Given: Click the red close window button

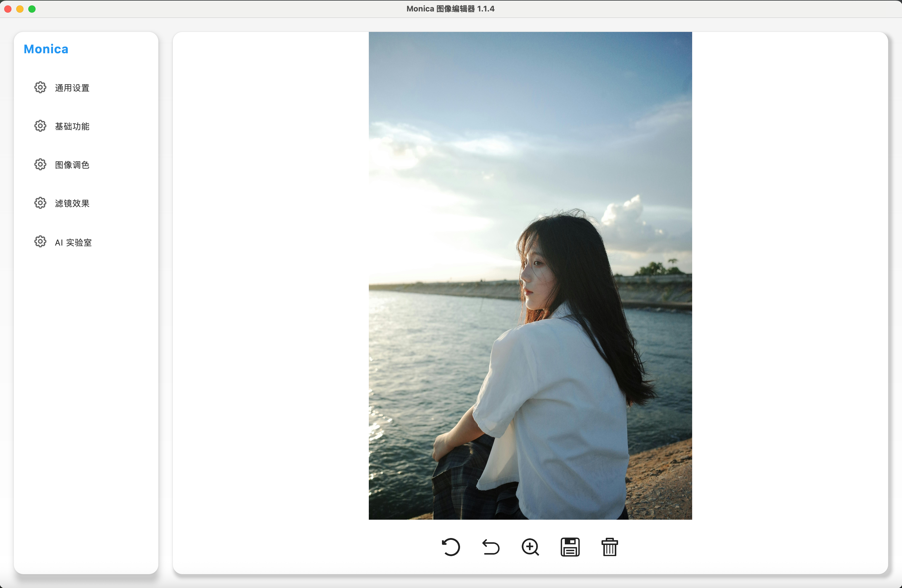Looking at the screenshot, I should (8, 9).
